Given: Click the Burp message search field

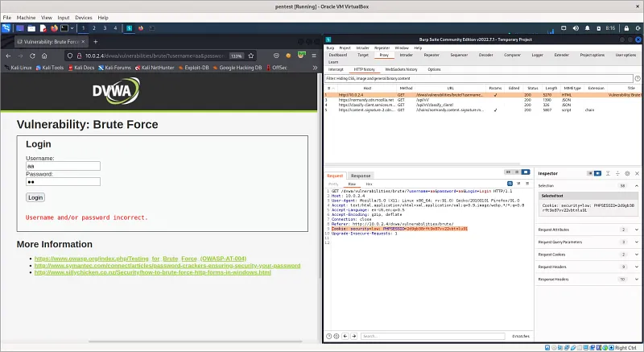Looking at the screenshot, I should 433,336.
